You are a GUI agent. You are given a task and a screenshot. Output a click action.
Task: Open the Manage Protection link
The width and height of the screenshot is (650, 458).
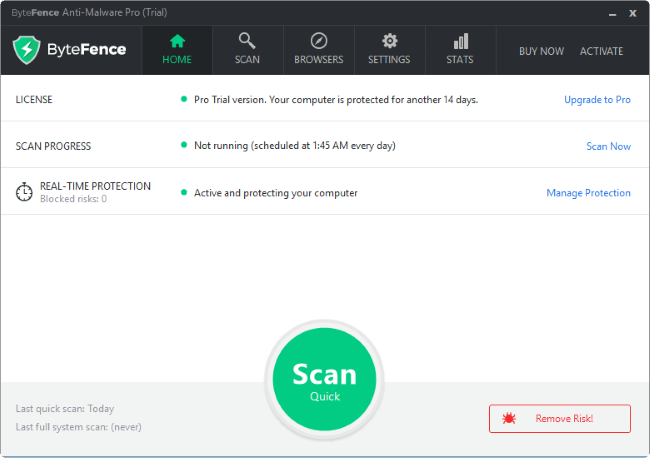(588, 193)
